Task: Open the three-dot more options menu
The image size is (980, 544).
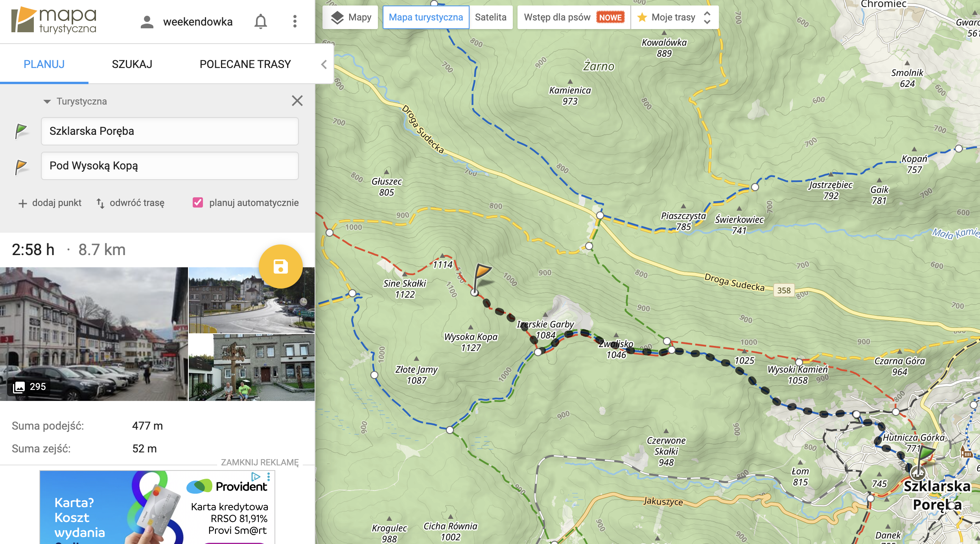Action: point(295,22)
